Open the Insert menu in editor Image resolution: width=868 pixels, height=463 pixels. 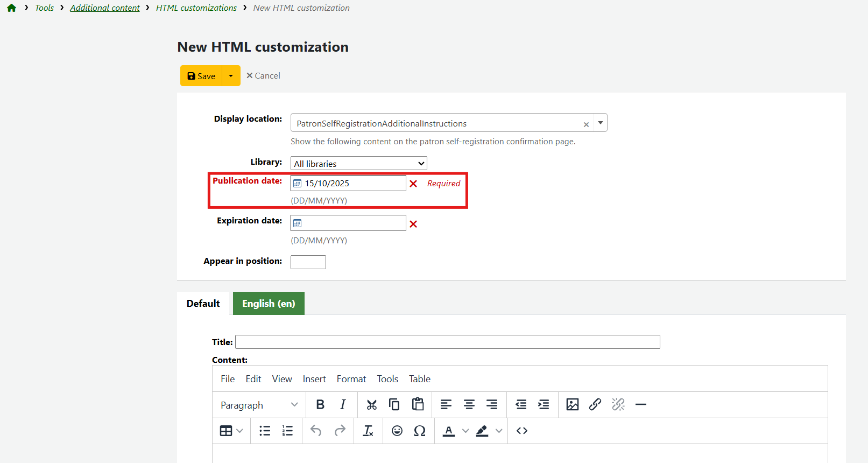pos(314,379)
